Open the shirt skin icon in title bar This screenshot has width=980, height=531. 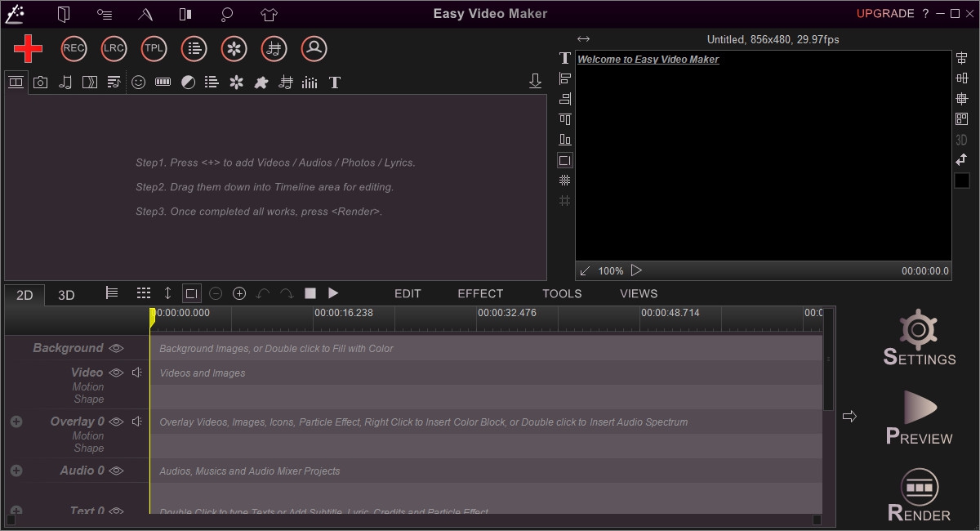[269, 14]
